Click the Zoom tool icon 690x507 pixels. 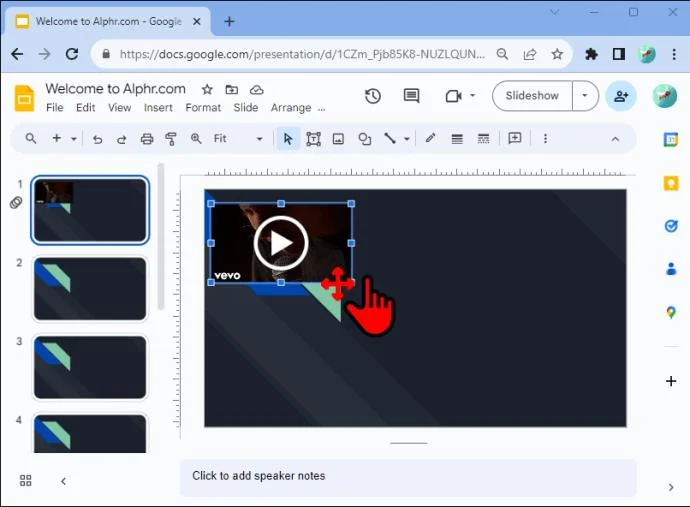196,139
